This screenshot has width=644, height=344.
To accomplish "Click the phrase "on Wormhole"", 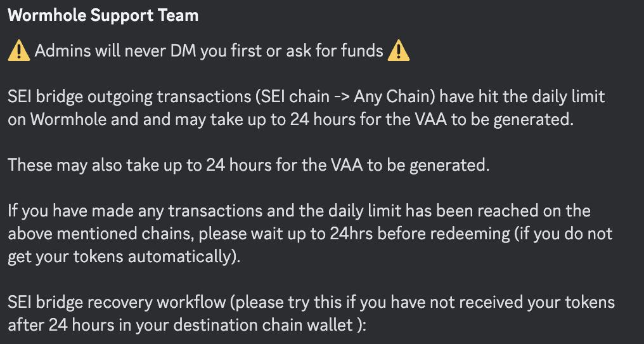I will point(52,119).
